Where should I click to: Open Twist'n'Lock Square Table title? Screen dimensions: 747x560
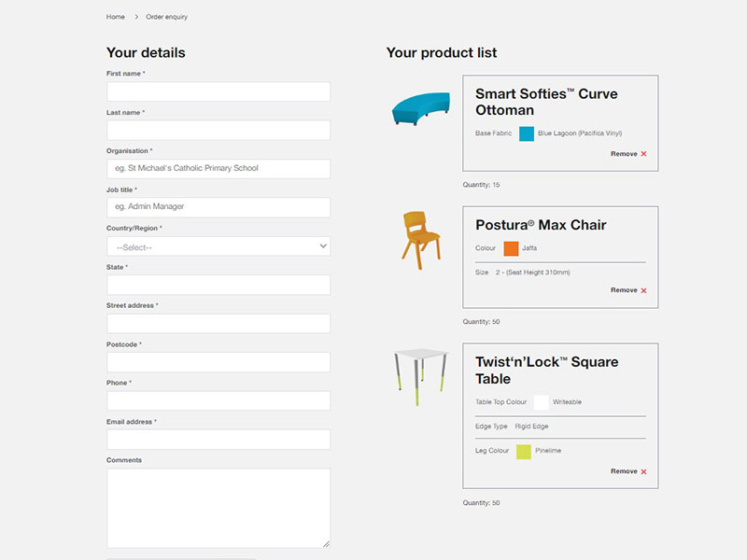[547, 370]
